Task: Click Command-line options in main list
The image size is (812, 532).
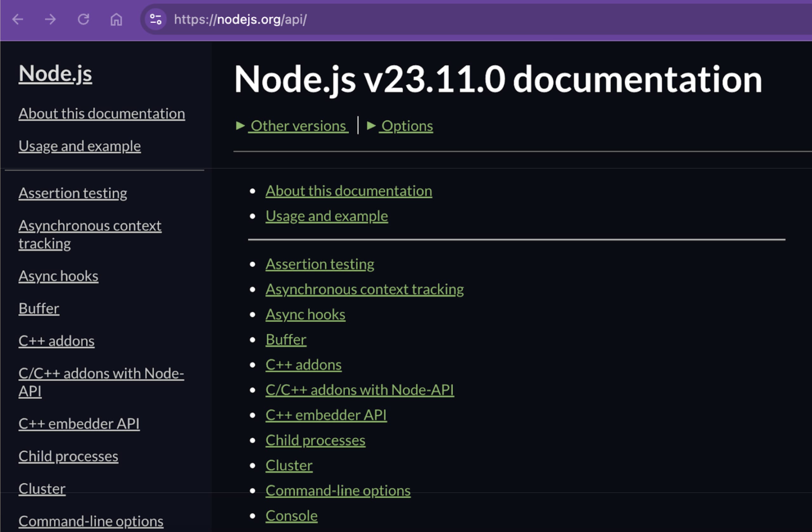Action: [338, 491]
